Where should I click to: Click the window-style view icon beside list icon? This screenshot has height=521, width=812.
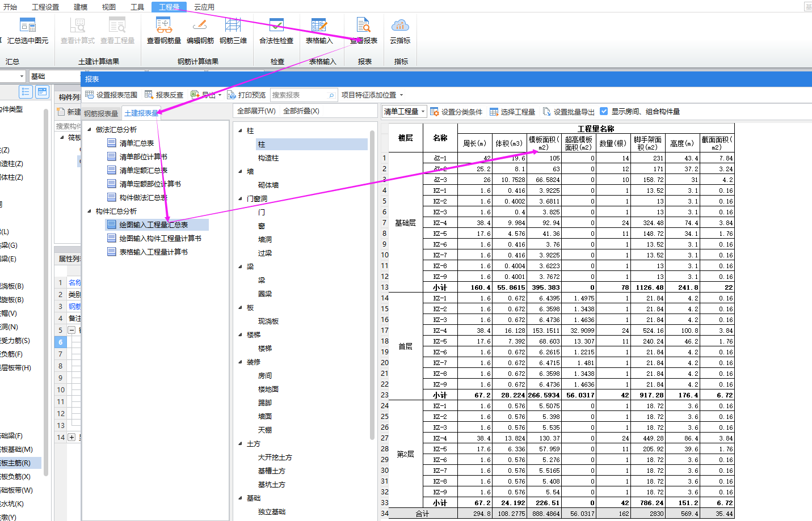click(x=42, y=91)
